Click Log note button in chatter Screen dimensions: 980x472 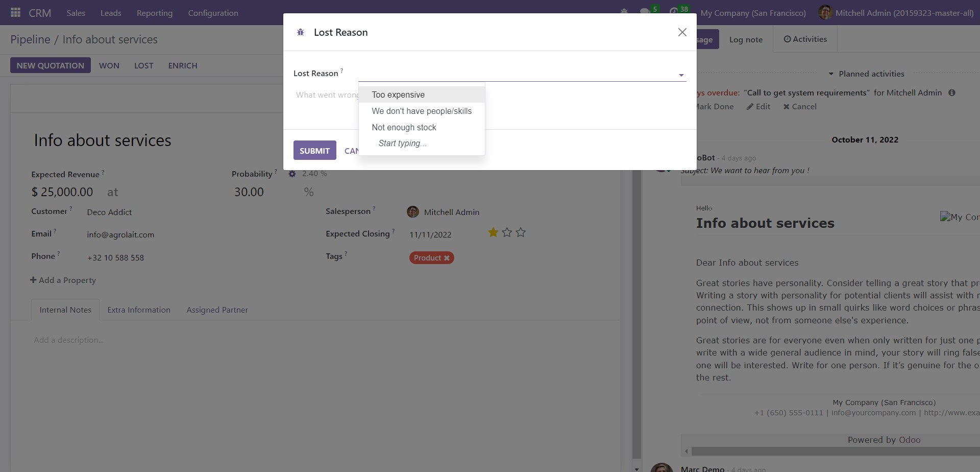coord(746,39)
